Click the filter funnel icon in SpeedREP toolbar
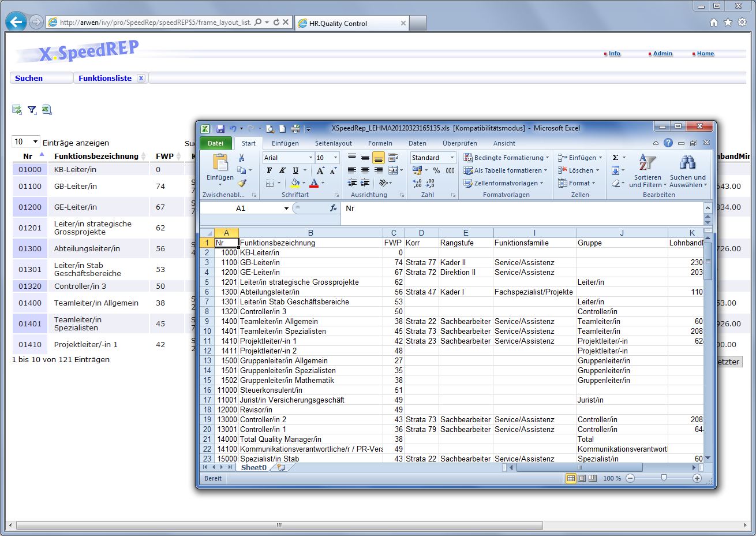Viewport: 756px width, 536px height. click(x=32, y=110)
